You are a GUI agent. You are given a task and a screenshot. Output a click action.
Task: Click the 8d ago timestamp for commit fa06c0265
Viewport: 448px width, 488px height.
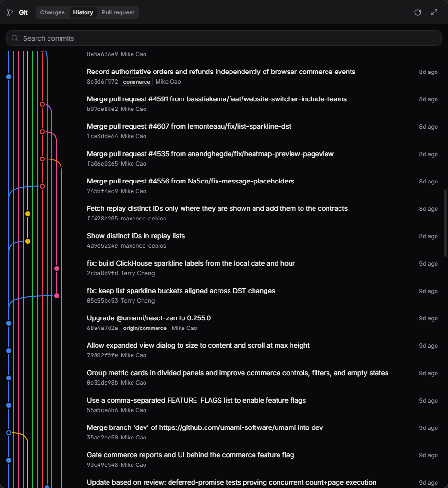pos(428,154)
